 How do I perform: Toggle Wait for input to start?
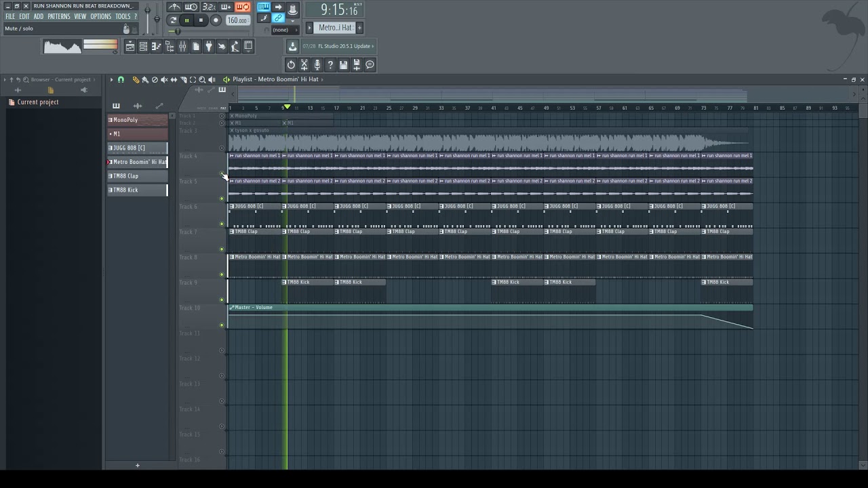click(x=191, y=7)
